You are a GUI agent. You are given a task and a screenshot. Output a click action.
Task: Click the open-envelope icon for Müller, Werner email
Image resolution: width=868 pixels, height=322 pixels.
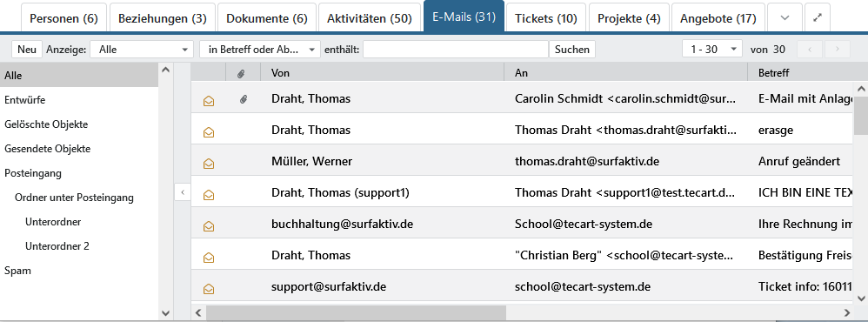(209, 163)
